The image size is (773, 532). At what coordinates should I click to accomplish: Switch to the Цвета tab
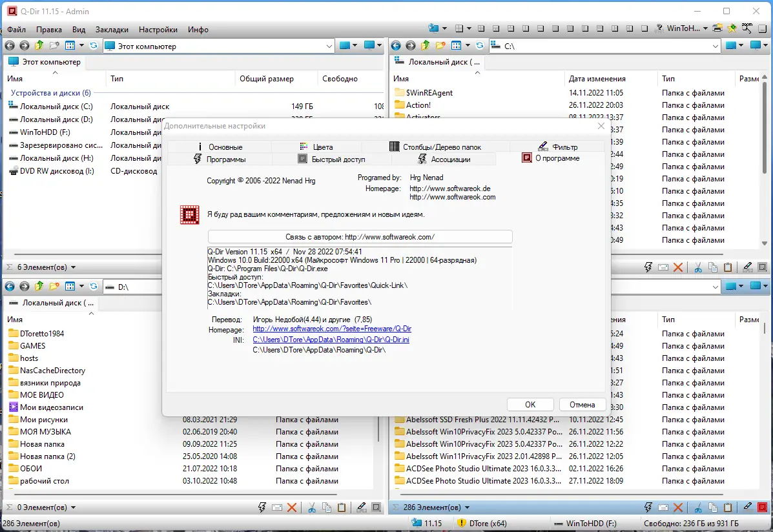coord(316,147)
